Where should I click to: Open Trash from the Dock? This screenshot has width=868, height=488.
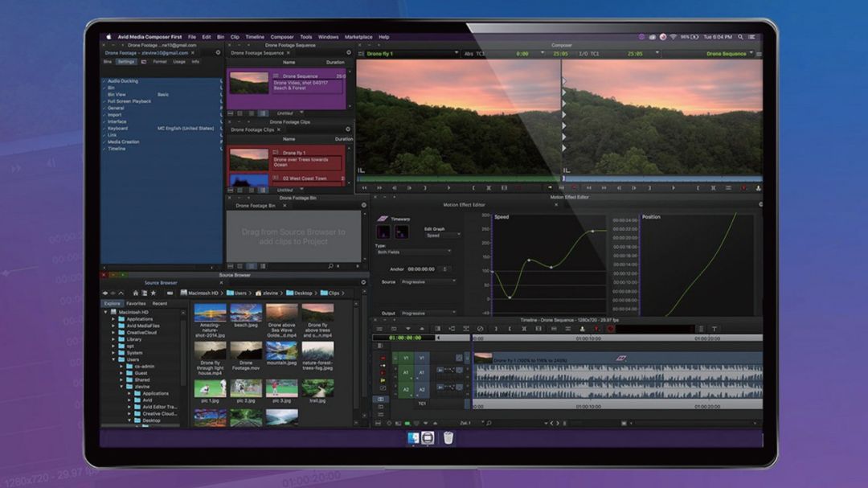448,438
